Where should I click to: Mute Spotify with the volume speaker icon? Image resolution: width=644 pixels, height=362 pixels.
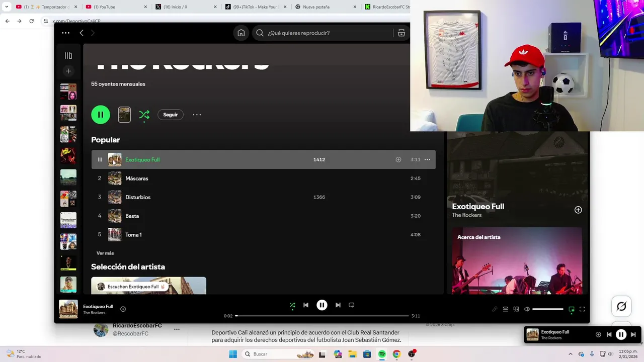(527, 309)
